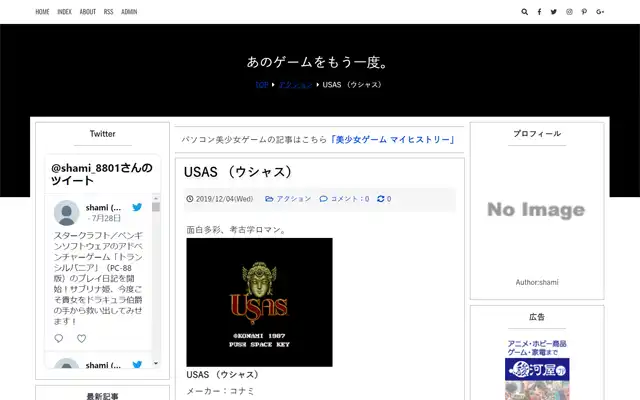Open the search icon in the header
The height and width of the screenshot is (400, 640).
524,12
